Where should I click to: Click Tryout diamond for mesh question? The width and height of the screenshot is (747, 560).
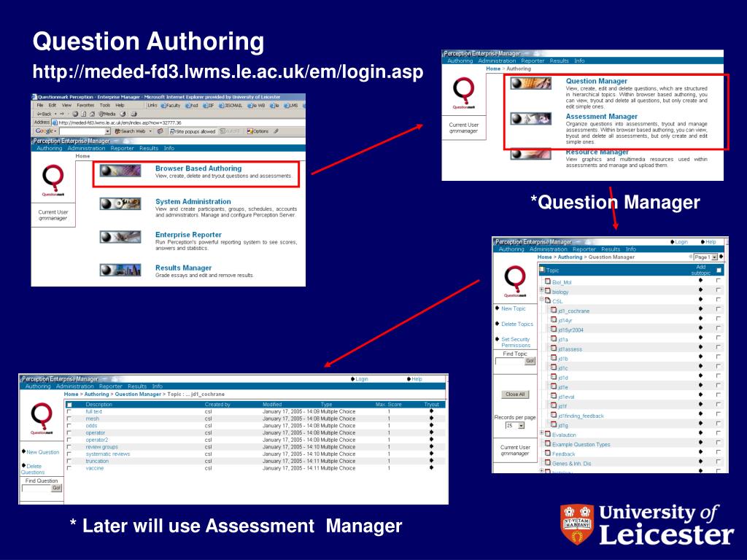(432, 418)
